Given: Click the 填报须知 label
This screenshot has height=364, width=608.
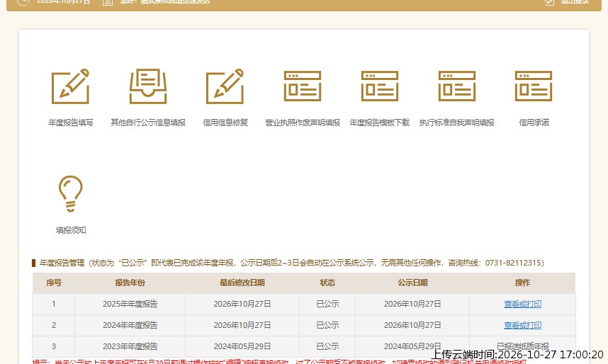Looking at the screenshot, I should pyautogui.click(x=71, y=230).
